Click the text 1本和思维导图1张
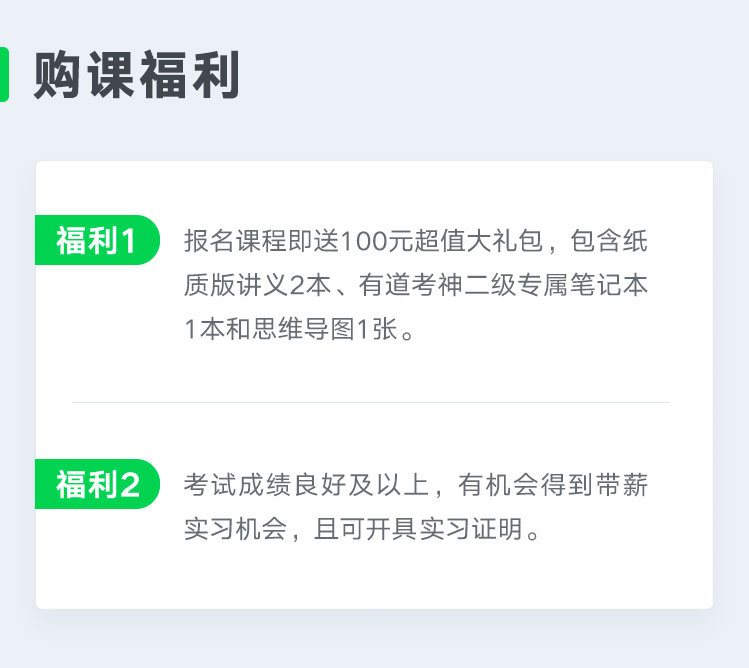 point(291,329)
